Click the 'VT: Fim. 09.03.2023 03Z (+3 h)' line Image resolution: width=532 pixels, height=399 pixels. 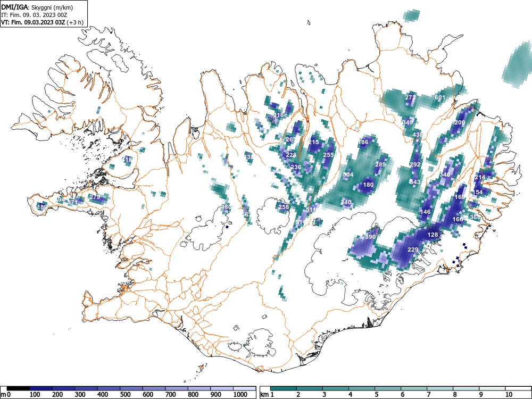tap(41, 22)
